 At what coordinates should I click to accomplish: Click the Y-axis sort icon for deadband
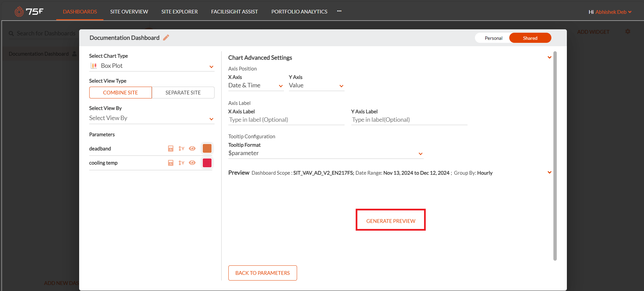(x=182, y=148)
